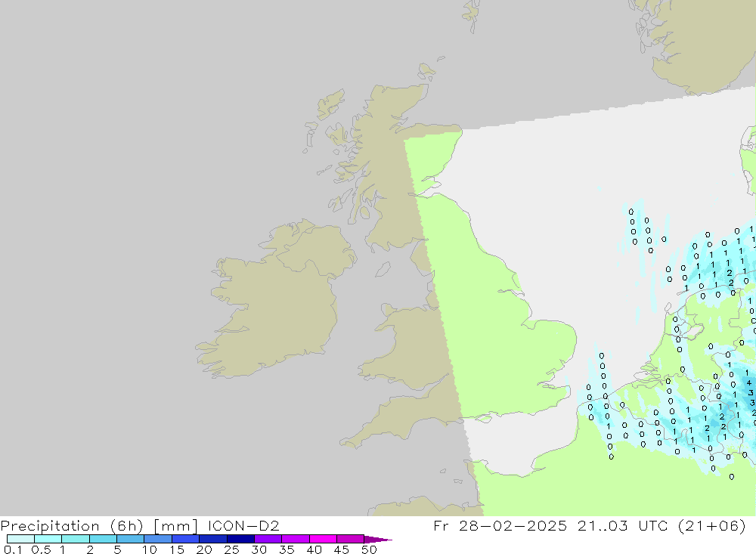Select the "30" legend tick label
This screenshot has height=554, width=756.
(x=259, y=549)
